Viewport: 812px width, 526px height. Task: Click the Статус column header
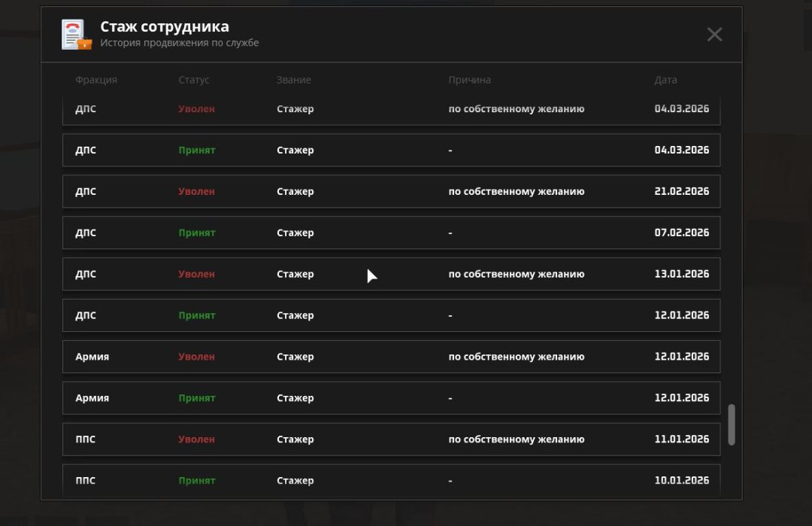coord(194,80)
